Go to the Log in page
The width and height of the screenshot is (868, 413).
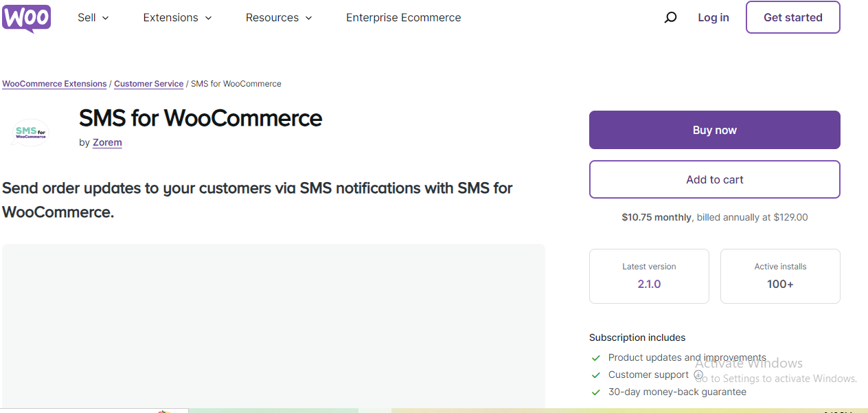[713, 18]
